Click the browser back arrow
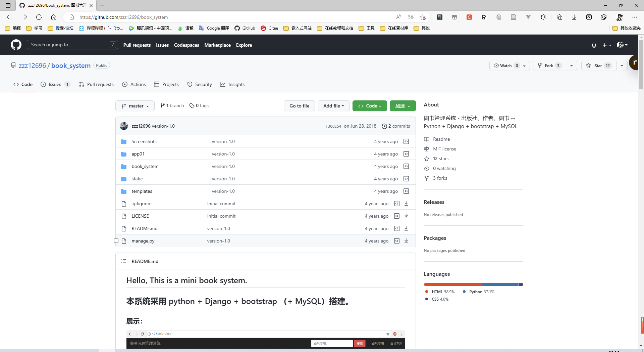This screenshot has height=352, width=644. click(x=9, y=17)
